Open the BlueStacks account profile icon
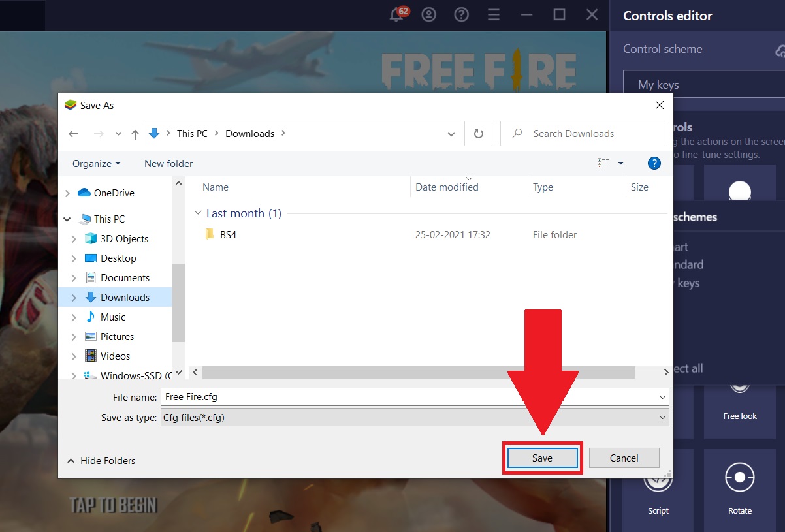This screenshot has width=785, height=532. [429, 14]
